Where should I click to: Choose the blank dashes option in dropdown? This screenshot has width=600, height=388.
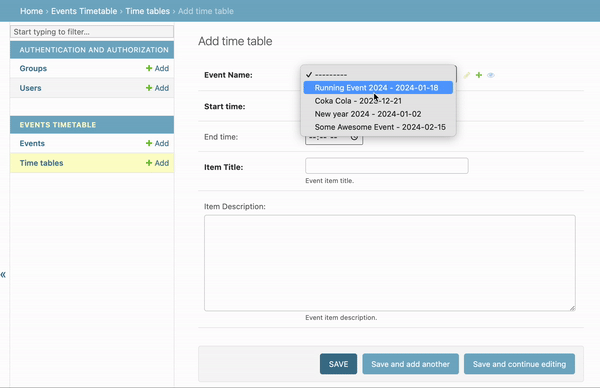pyautogui.click(x=378, y=75)
